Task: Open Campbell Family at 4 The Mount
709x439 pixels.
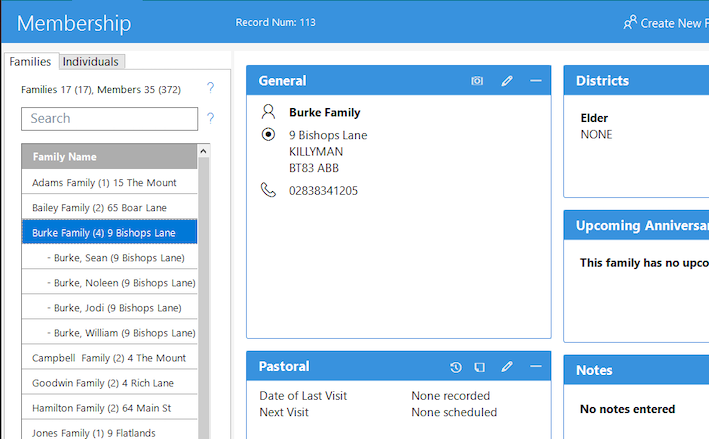Action: click(x=109, y=358)
